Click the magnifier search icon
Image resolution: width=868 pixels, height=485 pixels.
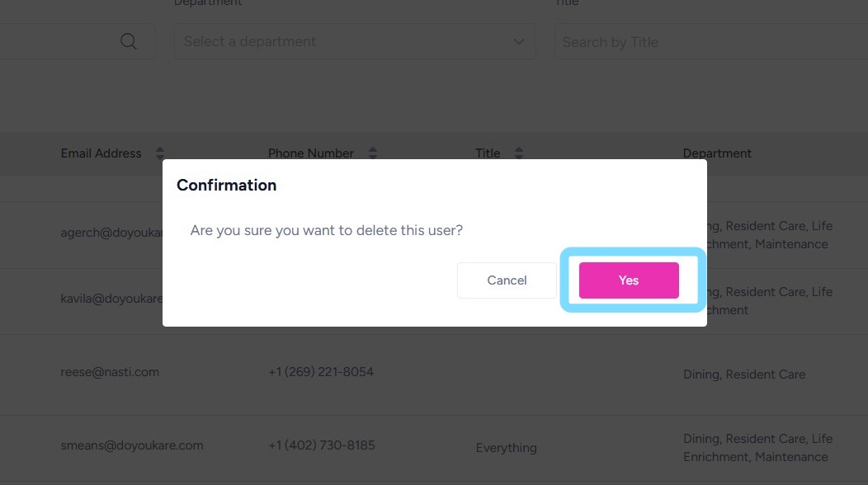(x=129, y=41)
